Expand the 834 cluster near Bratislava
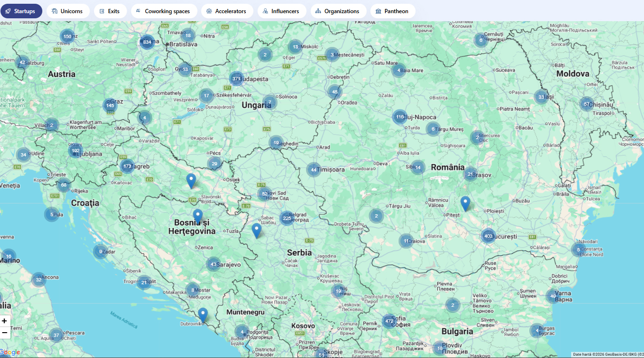The image size is (644, 358). 147,42
